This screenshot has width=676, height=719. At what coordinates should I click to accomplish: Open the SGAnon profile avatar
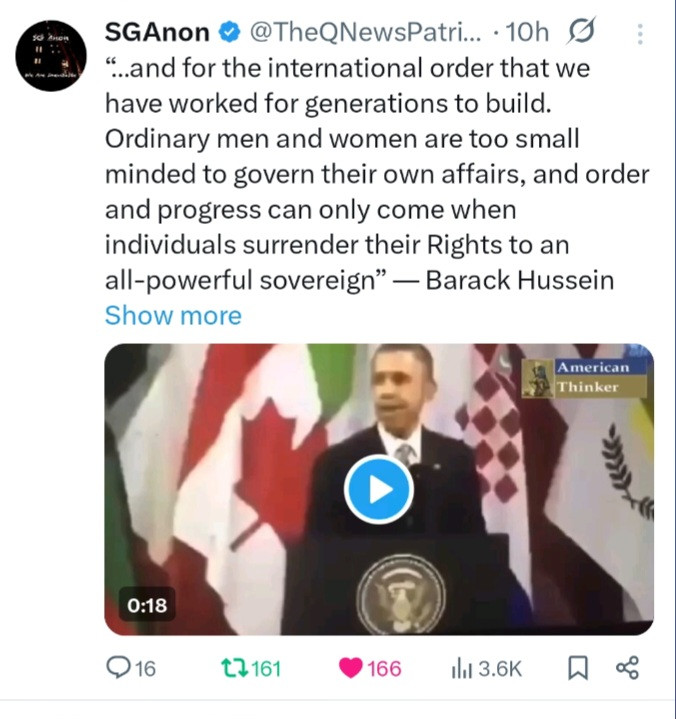coord(50,55)
